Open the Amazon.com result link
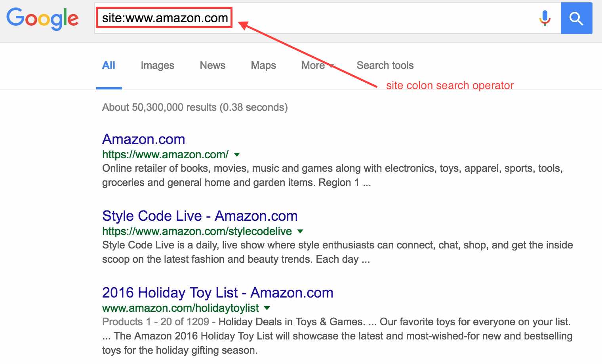Image resolution: width=602 pixels, height=364 pixels. 143,139
